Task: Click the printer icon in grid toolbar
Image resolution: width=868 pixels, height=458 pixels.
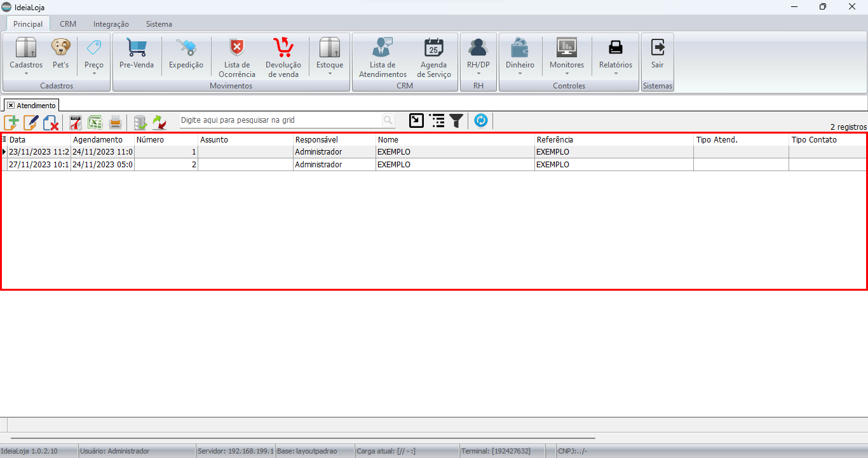Action: [115, 122]
